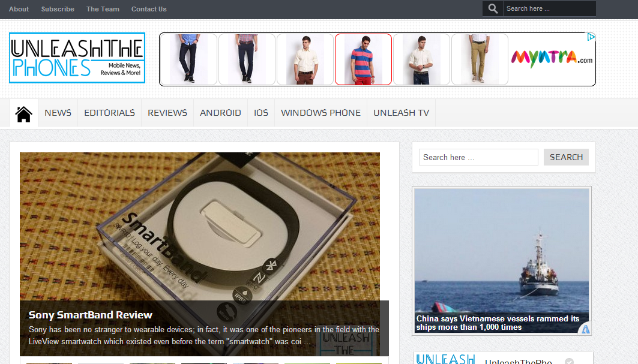The image size is (638, 364).
Task: Select the iOS menu item
Action: (261, 113)
